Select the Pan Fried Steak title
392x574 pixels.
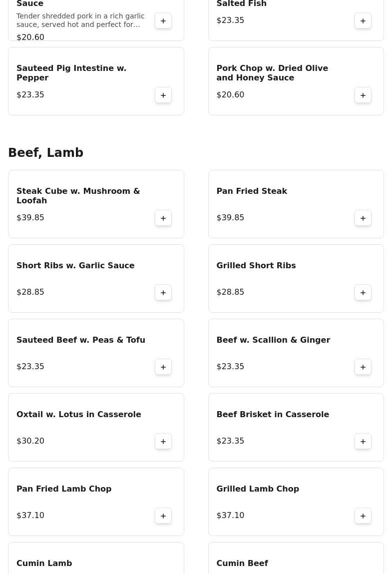pyautogui.click(x=252, y=191)
